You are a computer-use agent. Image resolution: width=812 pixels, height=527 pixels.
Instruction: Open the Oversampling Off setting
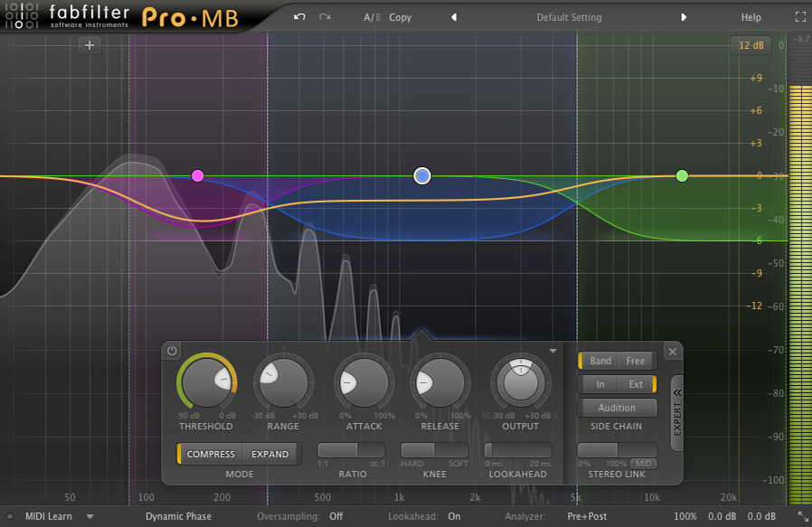point(336,516)
